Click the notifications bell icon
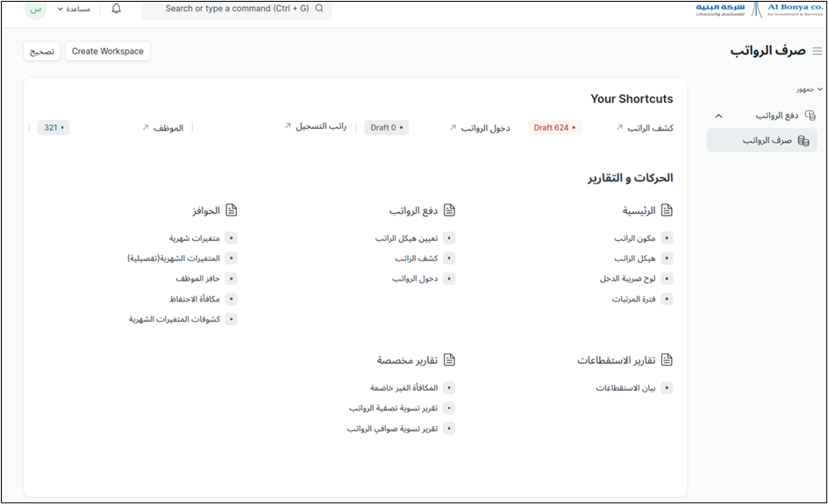This screenshot has width=828, height=504. pyautogui.click(x=117, y=9)
